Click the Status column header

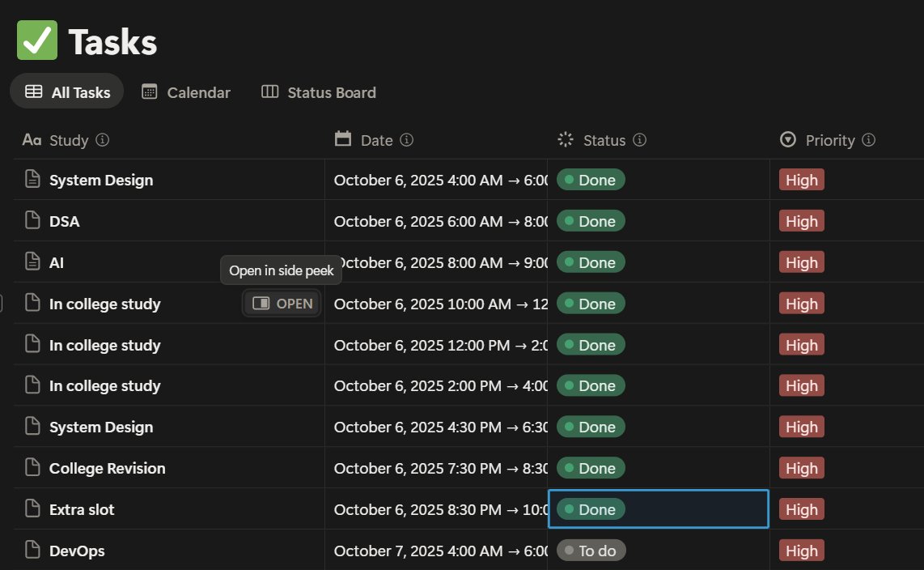point(604,140)
